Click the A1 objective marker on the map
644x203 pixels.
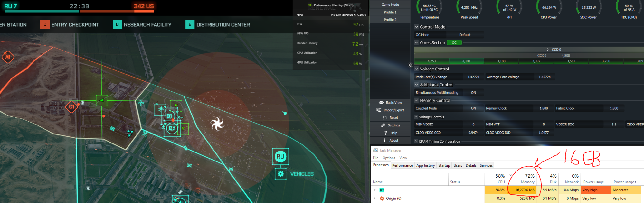tap(8, 57)
